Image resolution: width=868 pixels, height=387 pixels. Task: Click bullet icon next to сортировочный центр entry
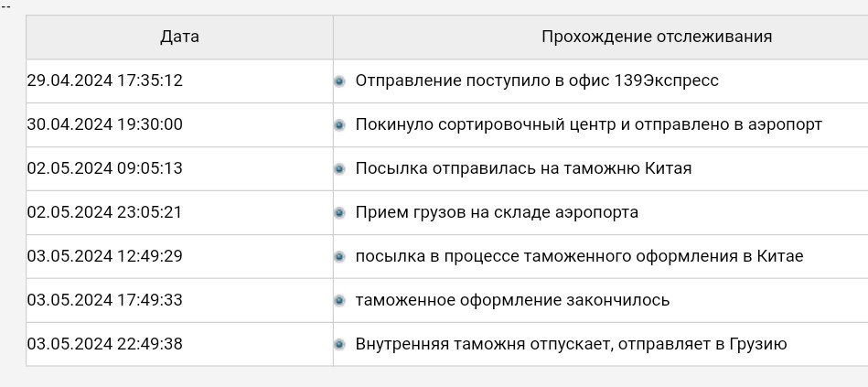coord(340,125)
